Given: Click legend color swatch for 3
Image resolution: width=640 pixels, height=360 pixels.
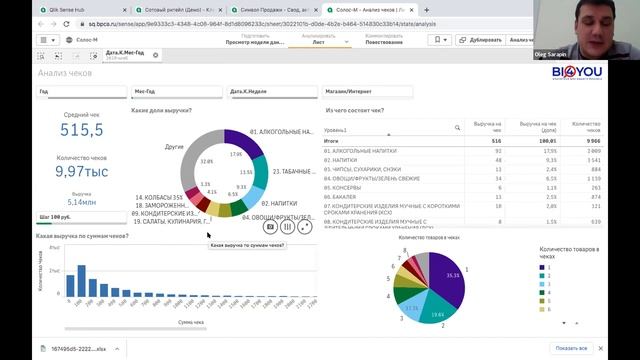Looking at the screenshot, I should coord(542,284).
